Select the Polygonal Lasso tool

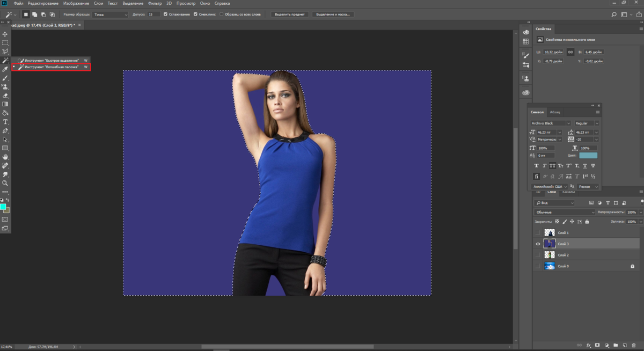pos(5,52)
